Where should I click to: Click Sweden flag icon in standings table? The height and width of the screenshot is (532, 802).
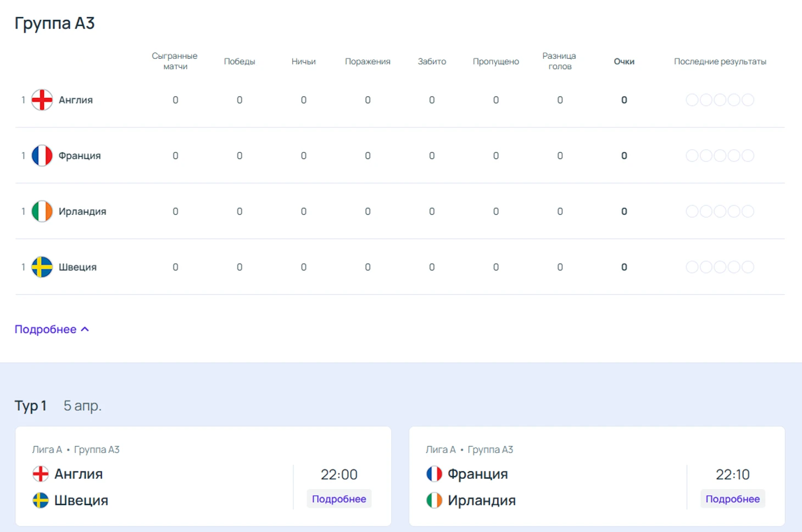42,267
